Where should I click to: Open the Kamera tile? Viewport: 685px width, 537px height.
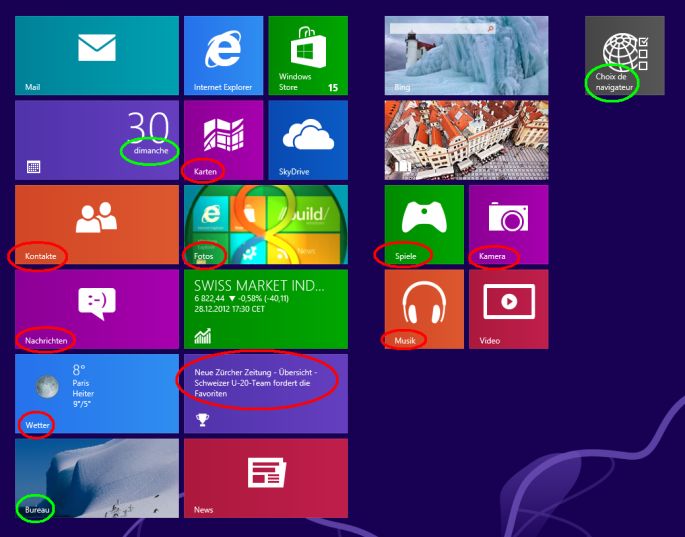click(509, 225)
